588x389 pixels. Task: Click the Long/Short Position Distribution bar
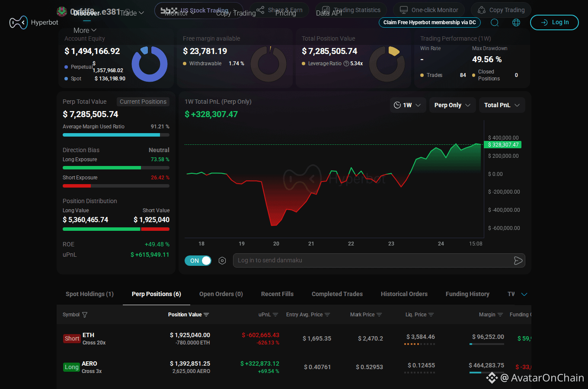click(116, 229)
